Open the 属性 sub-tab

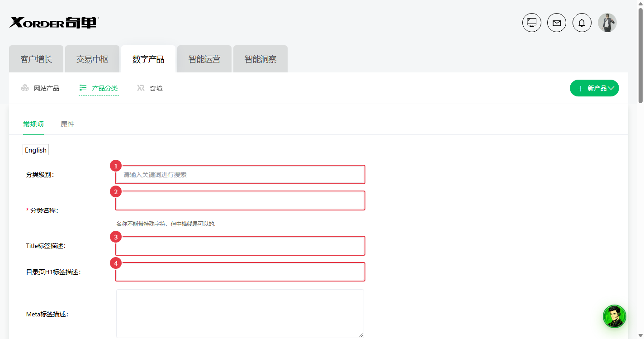(67, 124)
